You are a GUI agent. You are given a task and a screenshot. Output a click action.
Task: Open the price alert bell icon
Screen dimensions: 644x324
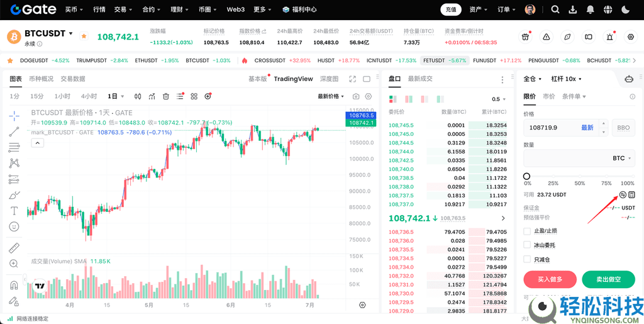[x=609, y=36]
